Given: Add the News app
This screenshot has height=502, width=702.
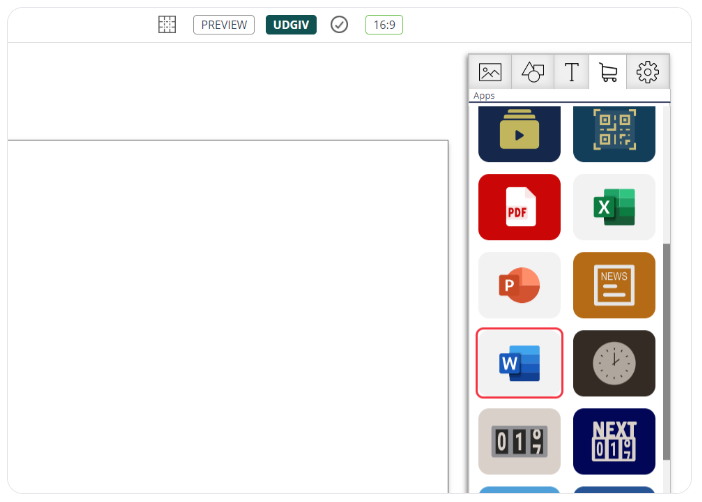Looking at the screenshot, I should pos(614,285).
